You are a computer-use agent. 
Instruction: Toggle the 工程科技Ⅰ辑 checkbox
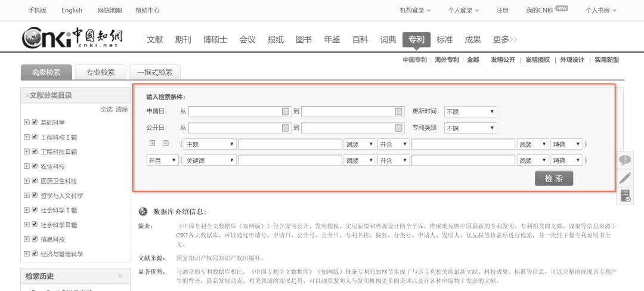pos(35,137)
